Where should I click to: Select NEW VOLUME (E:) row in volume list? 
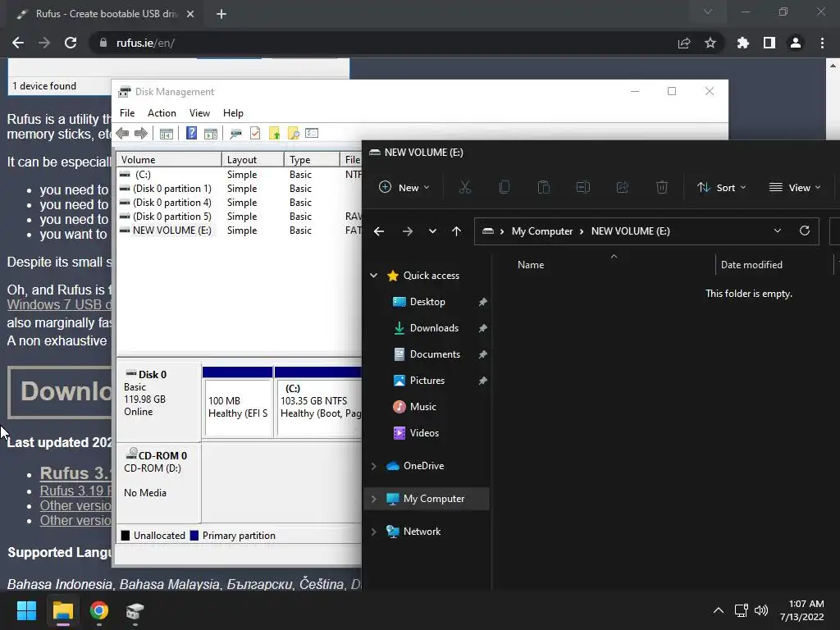point(239,231)
